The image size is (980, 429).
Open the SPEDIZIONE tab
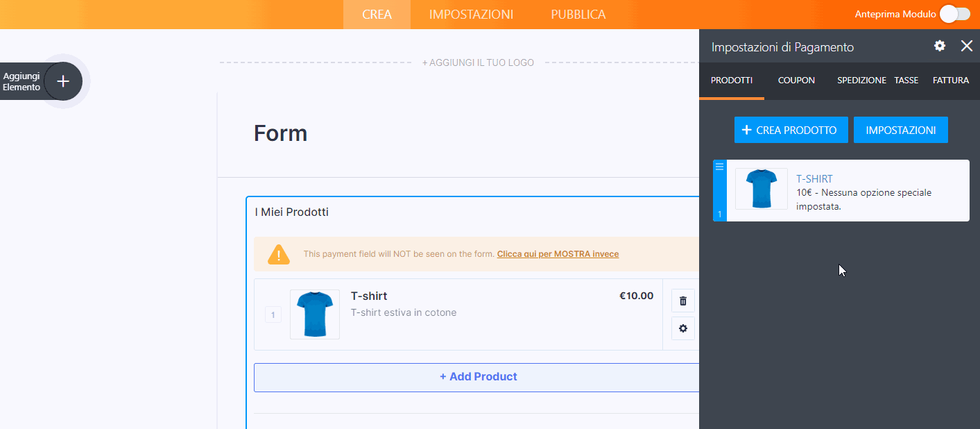861,81
